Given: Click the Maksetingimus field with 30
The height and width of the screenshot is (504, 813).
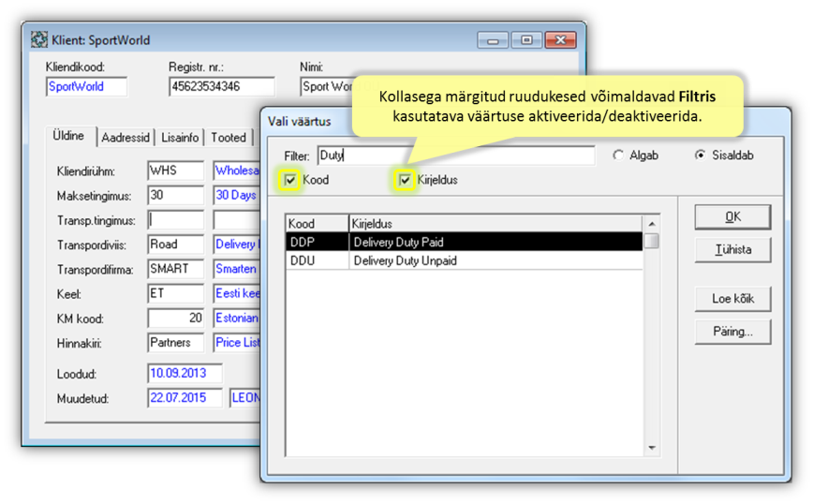Looking at the screenshot, I should pos(176,195).
